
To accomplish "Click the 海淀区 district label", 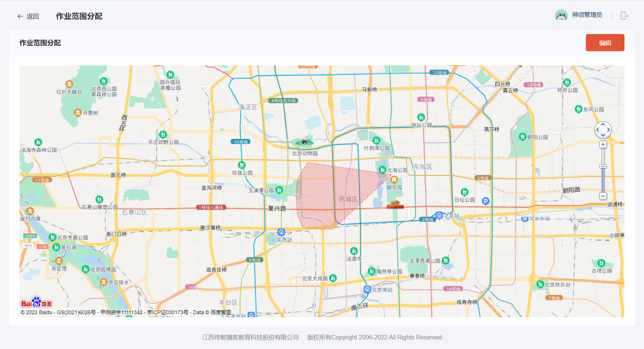I will pos(248,107).
